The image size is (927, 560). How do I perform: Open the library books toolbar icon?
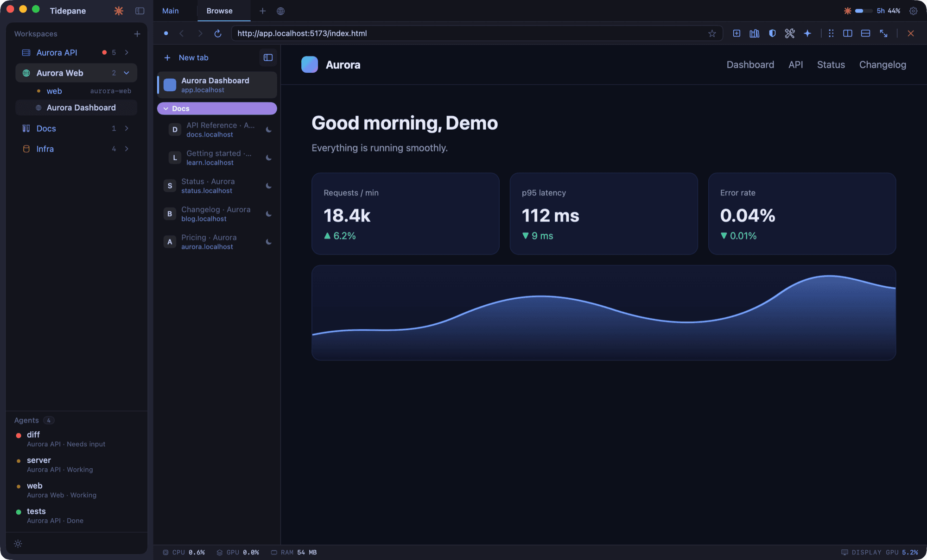tap(754, 33)
